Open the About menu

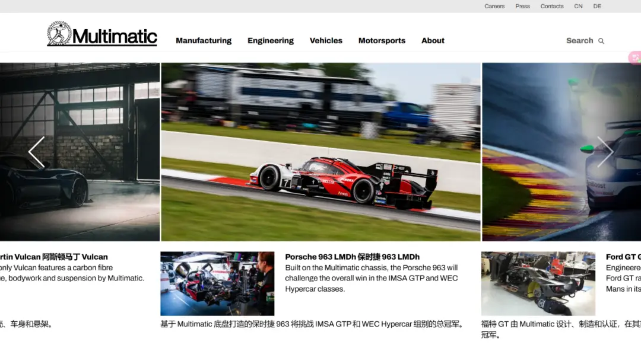tap(433, 40)
